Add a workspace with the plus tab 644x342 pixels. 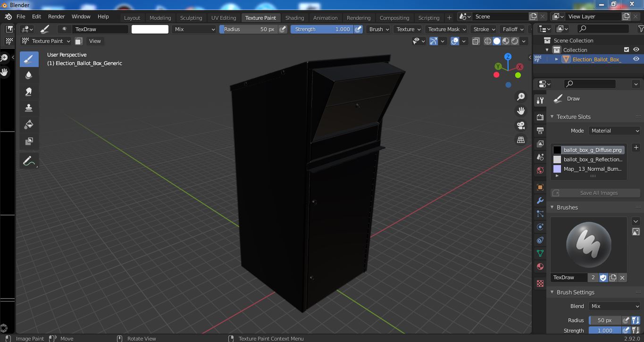coord(449,17)
